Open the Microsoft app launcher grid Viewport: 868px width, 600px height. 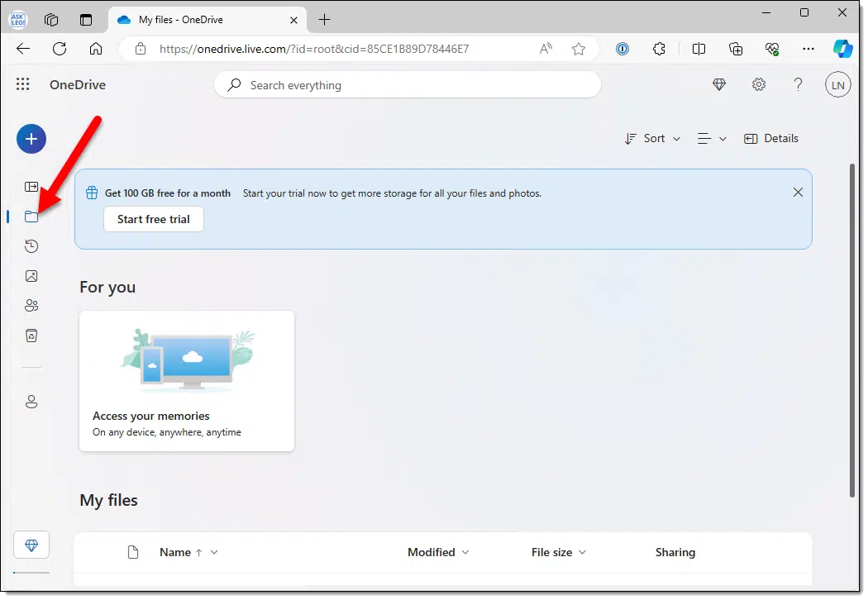[x=22, y=84]
